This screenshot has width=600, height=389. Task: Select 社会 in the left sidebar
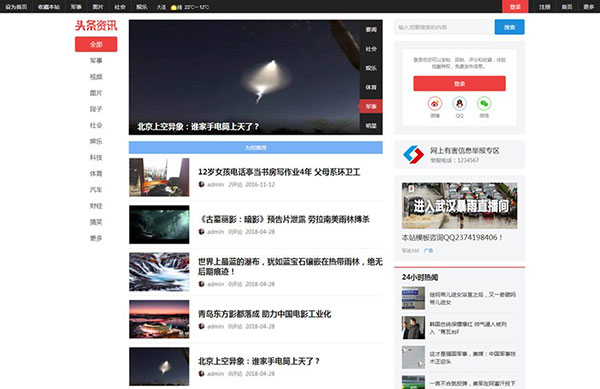[x=96, y=125]
